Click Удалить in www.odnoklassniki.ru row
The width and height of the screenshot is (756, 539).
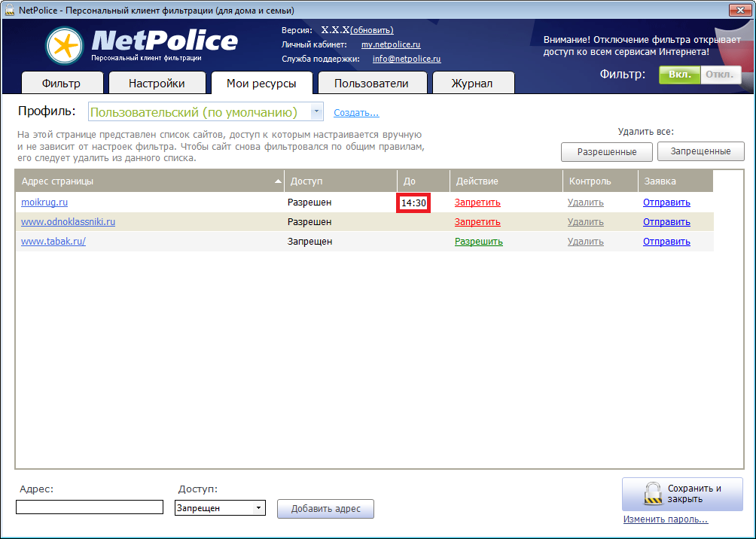(x=585, y=222)
